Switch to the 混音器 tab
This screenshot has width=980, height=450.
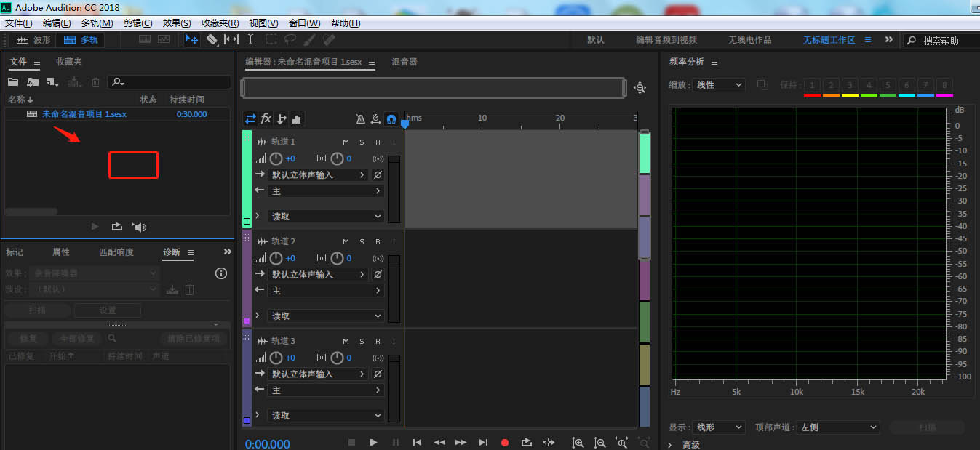point(405,62)
